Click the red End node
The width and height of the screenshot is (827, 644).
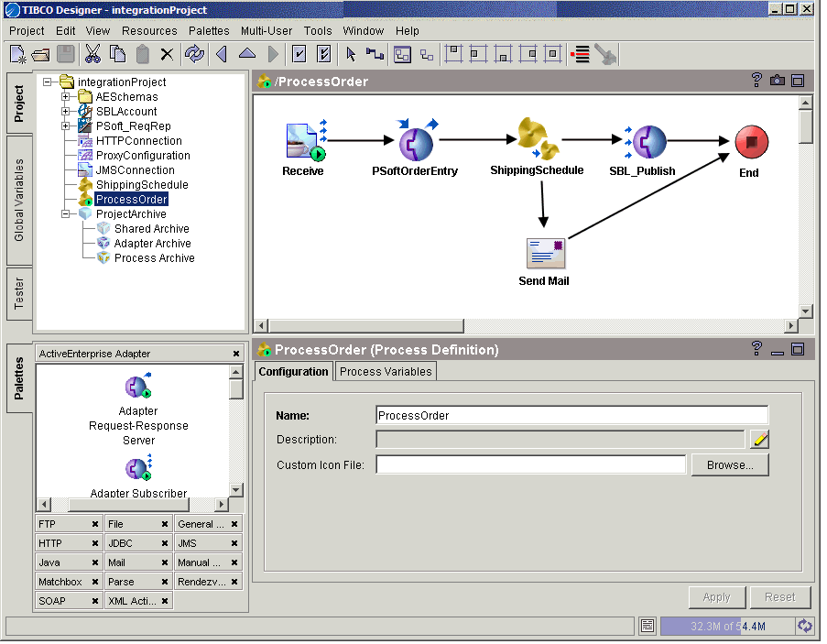click(751, 142)
